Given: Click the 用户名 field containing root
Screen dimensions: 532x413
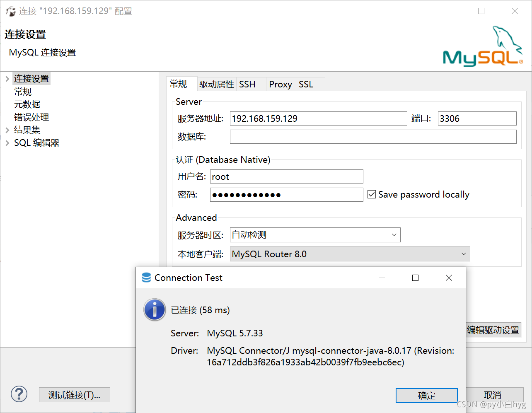Looking at the screenshot, I should point(287,176).
